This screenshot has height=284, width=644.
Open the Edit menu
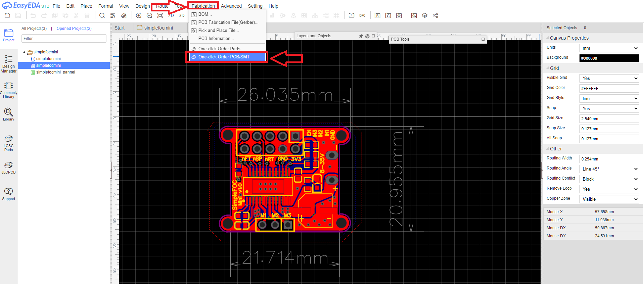tap(71, 6)
